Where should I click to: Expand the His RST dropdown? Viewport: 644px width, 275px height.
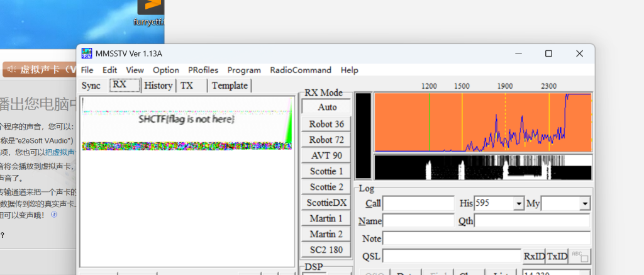519,204
